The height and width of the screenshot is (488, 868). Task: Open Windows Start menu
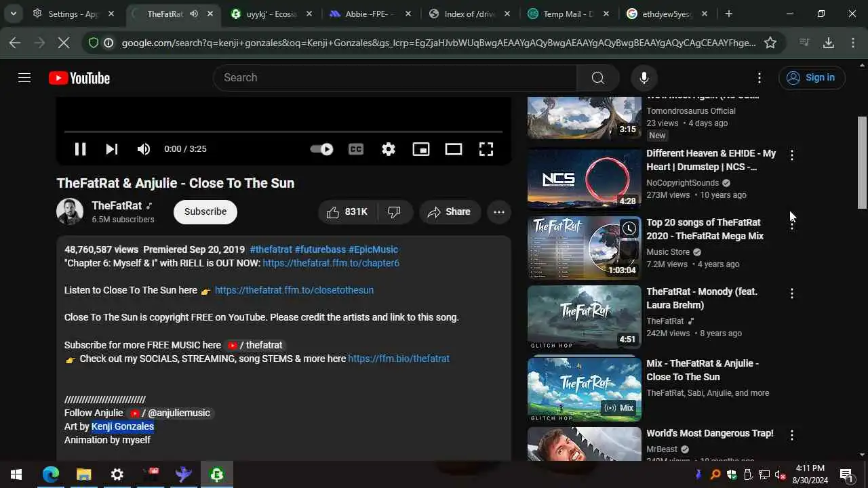(x=16, y=475)
